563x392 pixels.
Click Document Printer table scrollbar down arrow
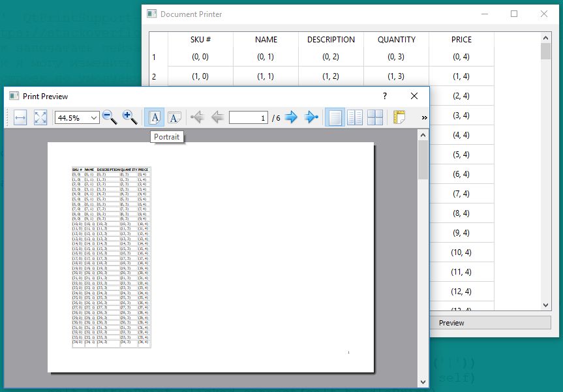pos(546,305)
